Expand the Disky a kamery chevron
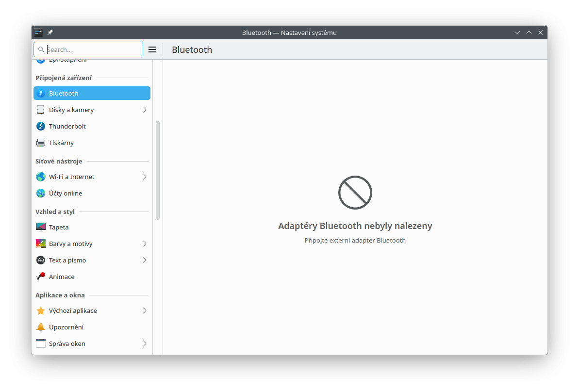This screenshot has height=392, width=579. [x=145, y=110]
